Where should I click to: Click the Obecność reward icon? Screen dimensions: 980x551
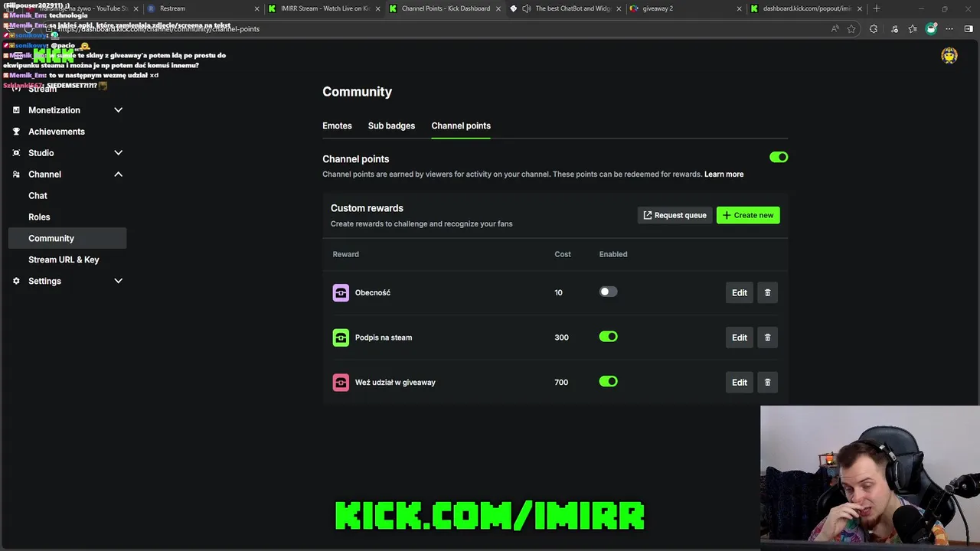click(341, 292)
